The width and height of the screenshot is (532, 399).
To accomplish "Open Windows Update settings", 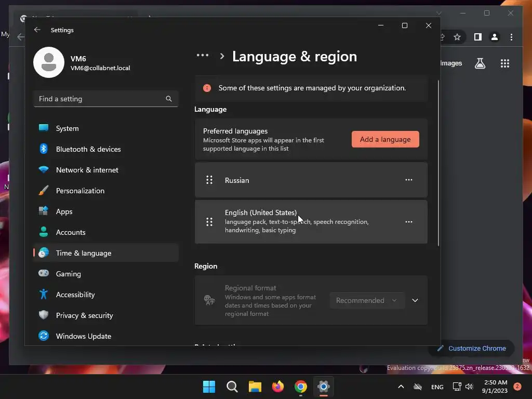I will pos(106,336).
